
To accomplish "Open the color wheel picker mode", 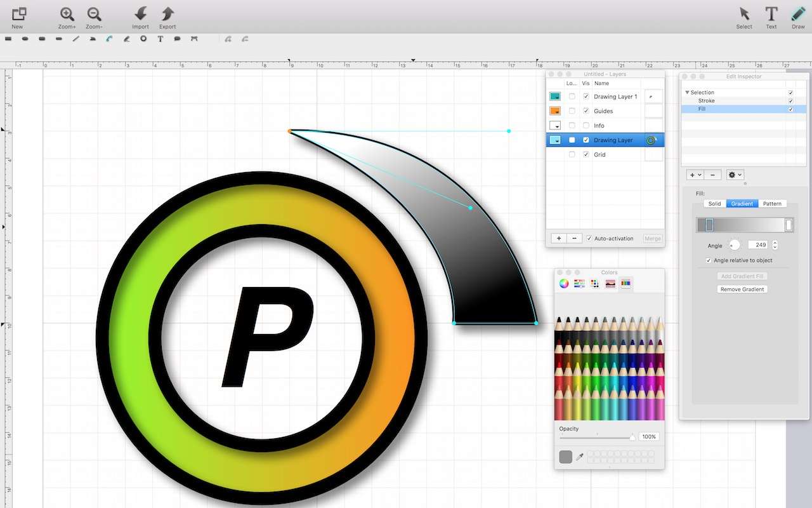I will (564, 284).
